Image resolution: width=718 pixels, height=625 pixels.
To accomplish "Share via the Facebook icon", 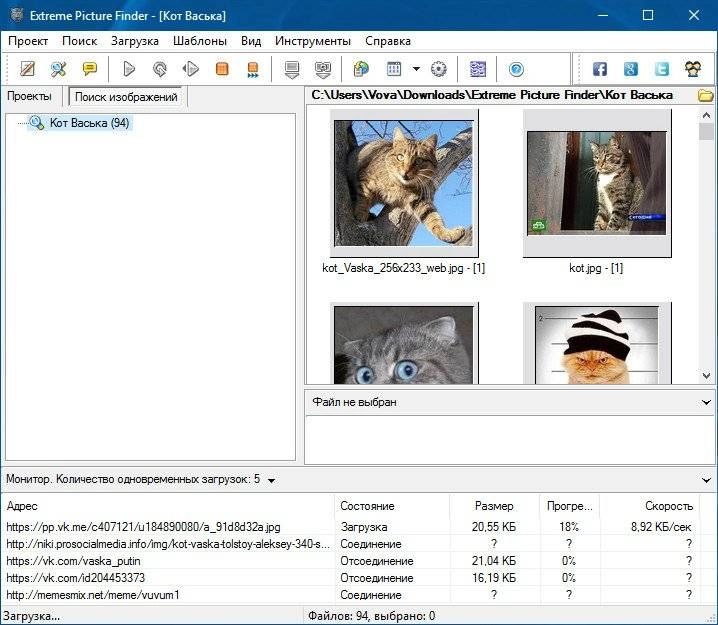I will pyautogui.click(x=600, y=69).
